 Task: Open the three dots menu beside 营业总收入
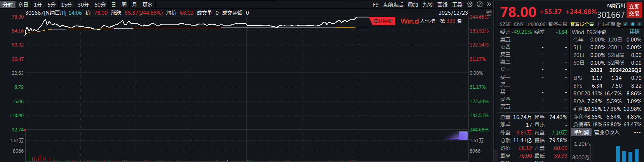pyautogui.click(x=637, y=133)
